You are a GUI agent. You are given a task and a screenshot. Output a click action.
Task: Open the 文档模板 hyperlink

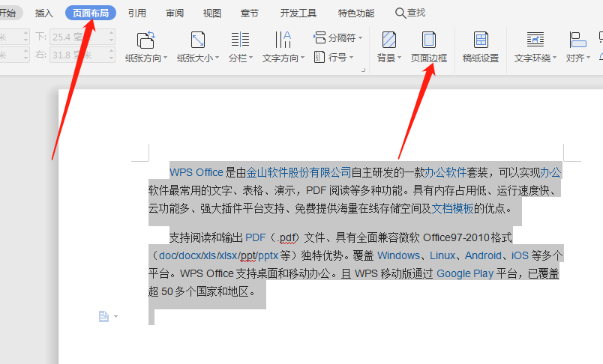453,208
